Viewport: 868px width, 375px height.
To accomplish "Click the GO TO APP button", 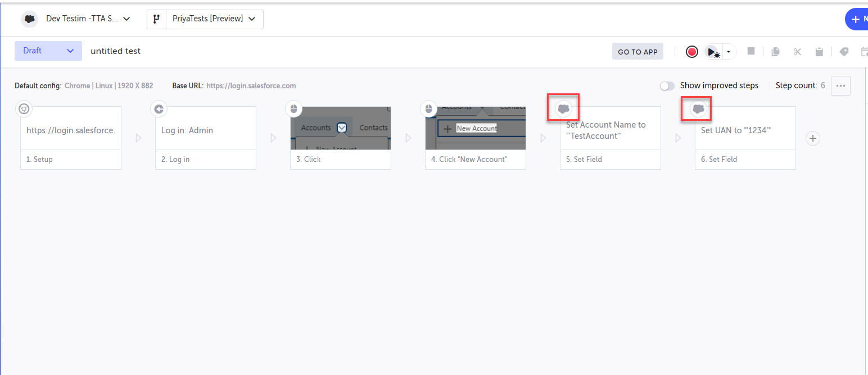I will tap(638, 52).
